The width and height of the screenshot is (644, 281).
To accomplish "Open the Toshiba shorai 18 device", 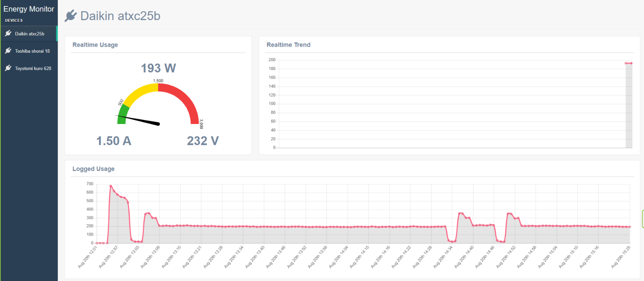I will coord(29,51).
